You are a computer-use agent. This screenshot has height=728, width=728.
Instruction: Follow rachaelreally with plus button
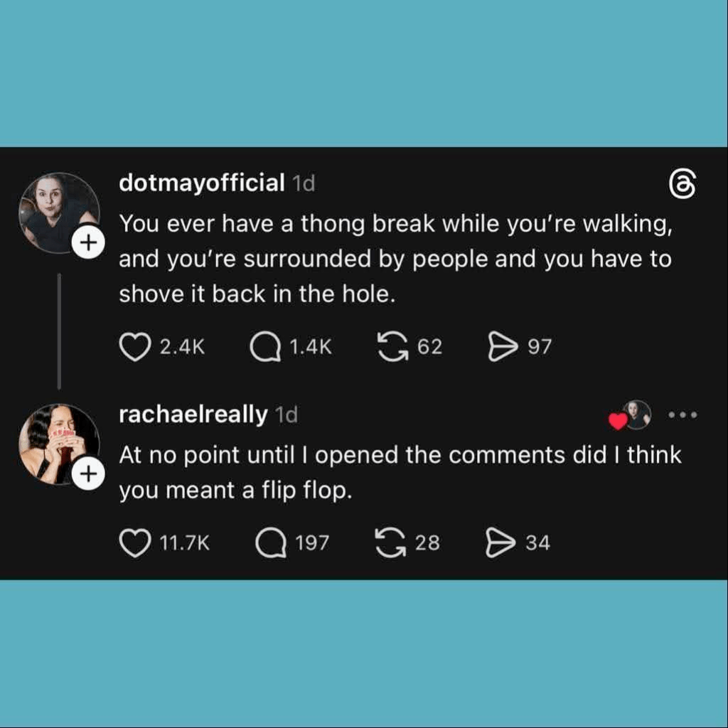(87, 475)
